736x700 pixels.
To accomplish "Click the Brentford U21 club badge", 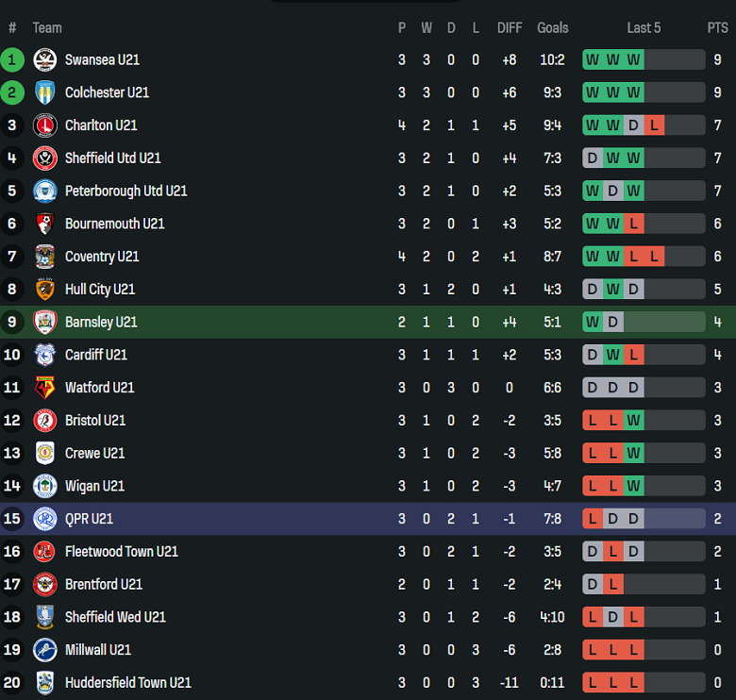I will click(44, 585).
